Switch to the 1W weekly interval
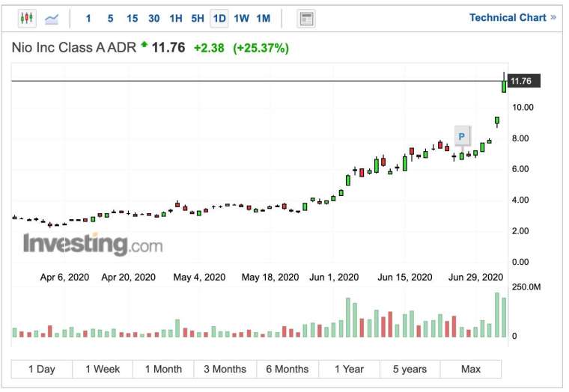 tap(241, 19)
